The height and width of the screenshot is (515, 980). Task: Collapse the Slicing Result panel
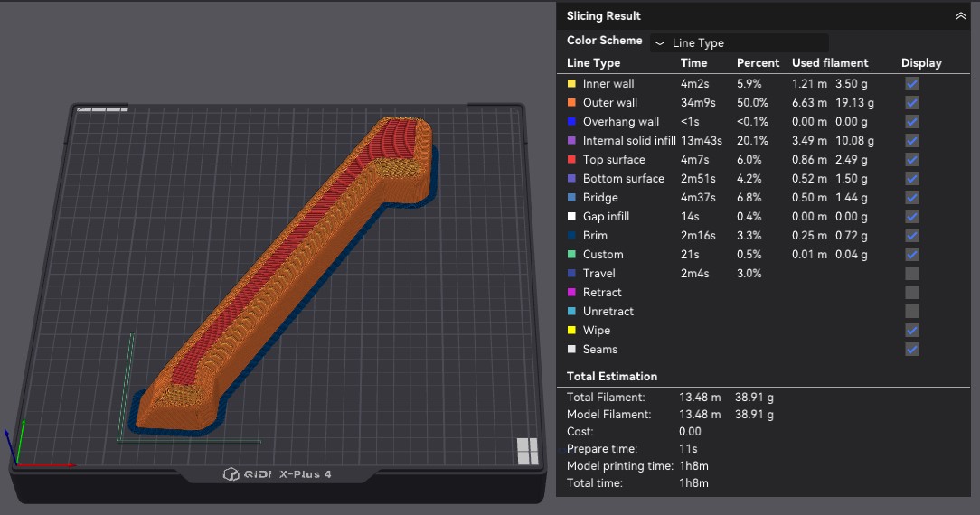(960, 16)
